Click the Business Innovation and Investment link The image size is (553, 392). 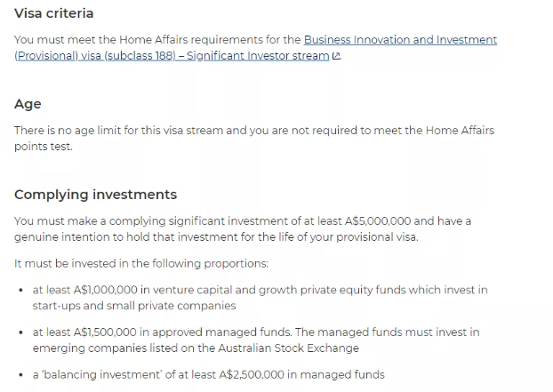pyautogui.click(x=400, y=40)
